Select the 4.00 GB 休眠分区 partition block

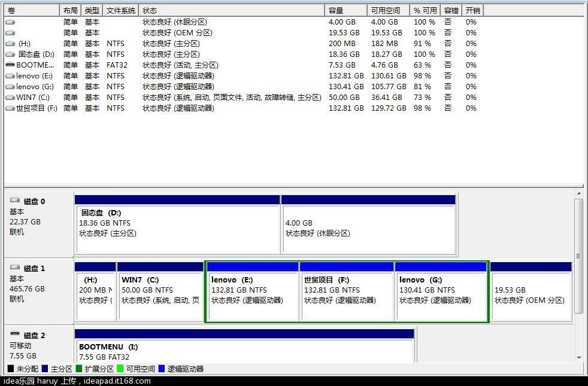coord(369,224)
